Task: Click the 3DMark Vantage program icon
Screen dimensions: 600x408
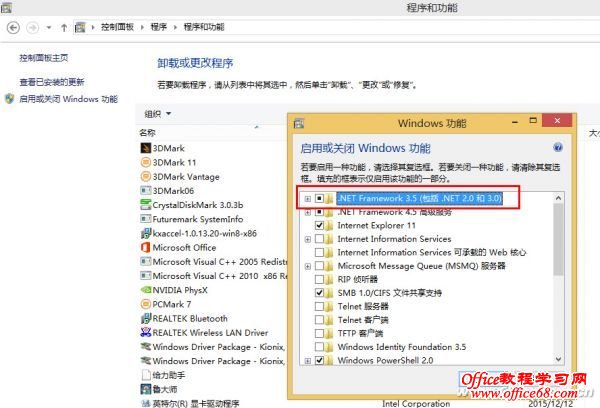Action: coord(145,176)
